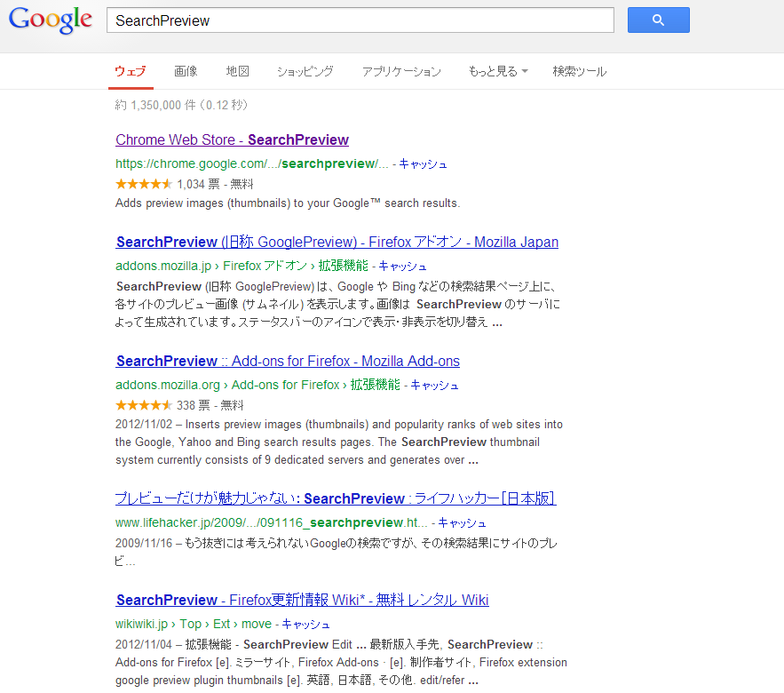Open キャッシュ link for lifehacker.jp result
This screenshot has width=784, height=693.
(462, 523)
